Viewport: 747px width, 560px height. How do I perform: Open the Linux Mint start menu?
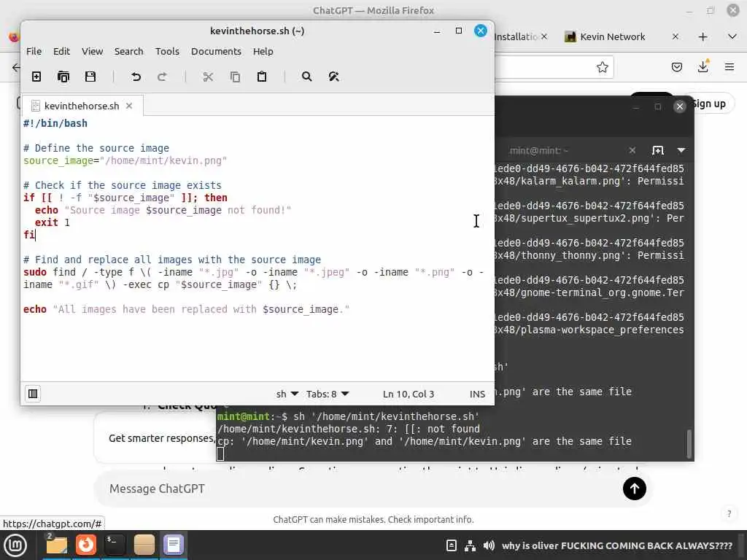pyautogui.click(x=15, y=545)
